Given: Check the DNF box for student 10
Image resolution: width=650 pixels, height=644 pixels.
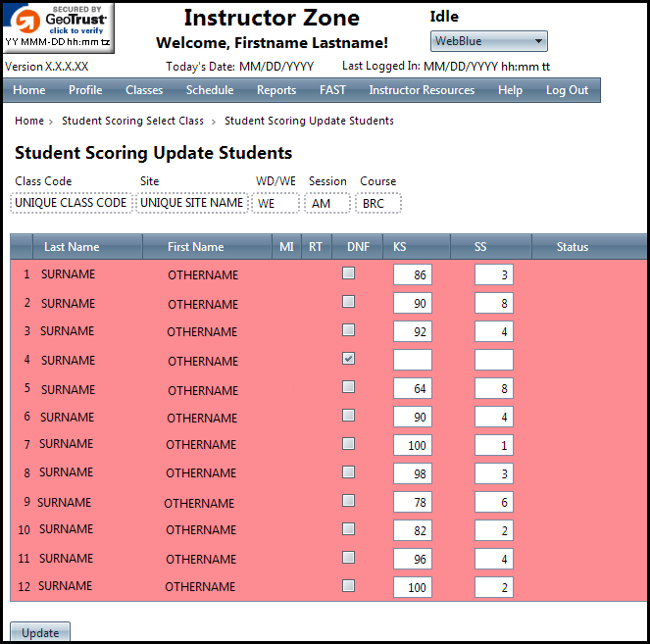Looking at the screenshot, I should pos(348,528).
